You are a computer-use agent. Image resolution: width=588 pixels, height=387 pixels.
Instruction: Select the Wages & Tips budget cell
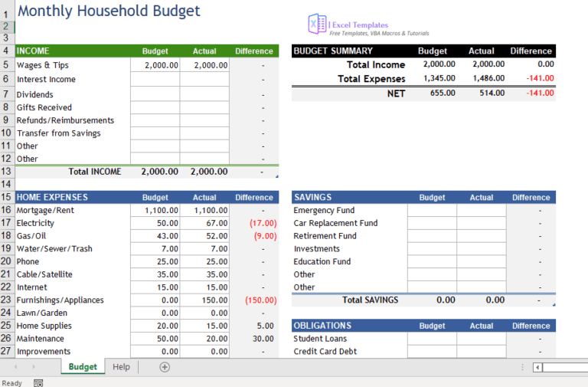155,66
